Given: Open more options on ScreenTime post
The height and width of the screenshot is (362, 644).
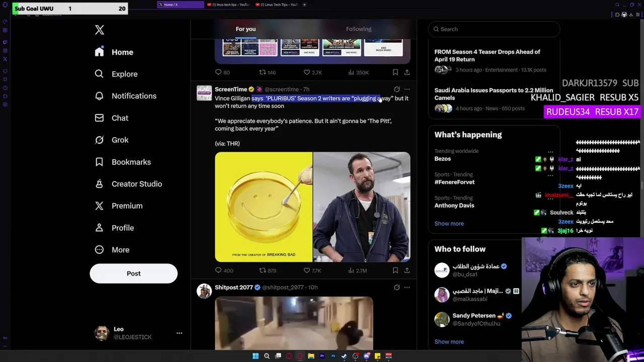Looking at the screenshot, I should pyautogui.click(x=407, y=89).
